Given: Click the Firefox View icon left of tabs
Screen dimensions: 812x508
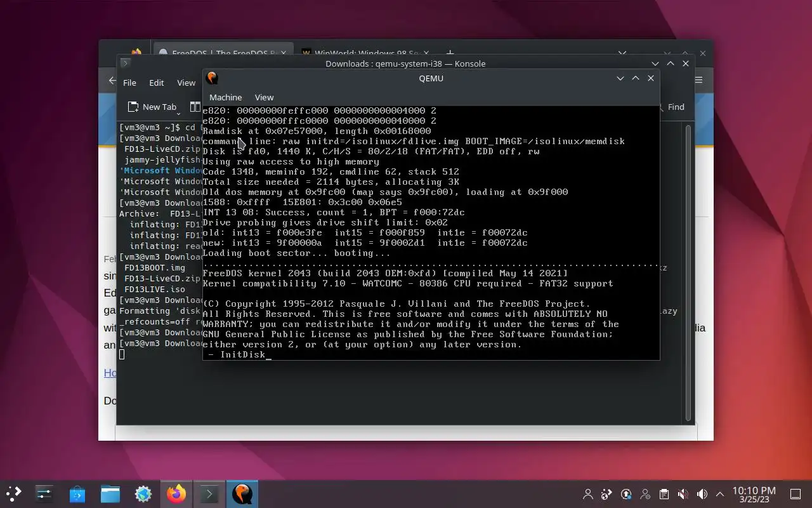Looking at the screenshot, I should (136, 52).
